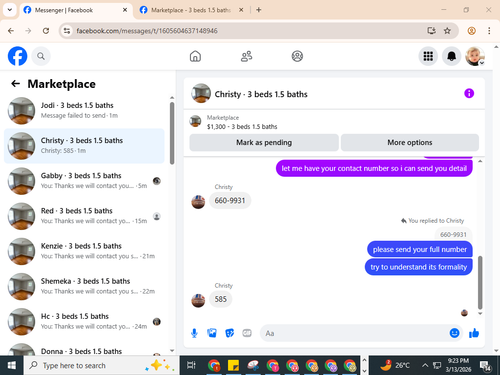Click the conversation list scrollbar
The width and height of the screenshot is (500, 375).
pos(172,133)
